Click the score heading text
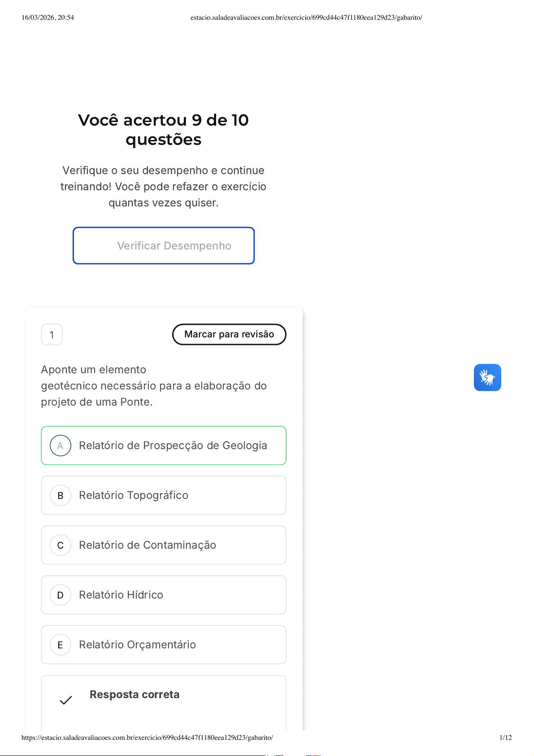Screen dimensions: 534x756 pos(163,130)
